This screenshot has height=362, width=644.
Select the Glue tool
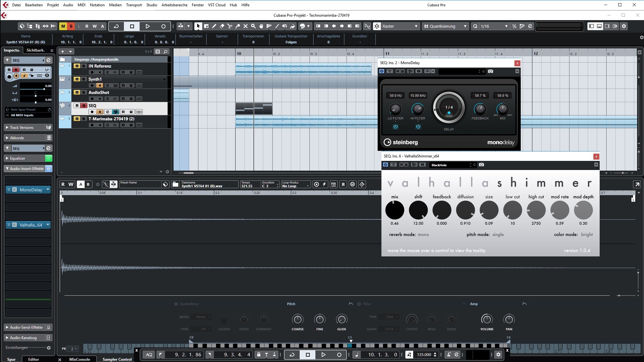tap(237, 26)
